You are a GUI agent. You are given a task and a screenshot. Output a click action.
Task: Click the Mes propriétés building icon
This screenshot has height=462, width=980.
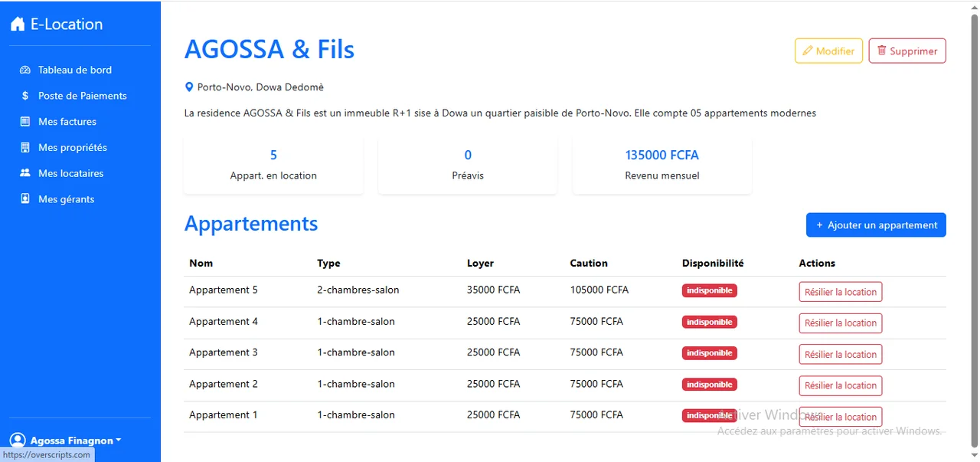click(24, 147)
